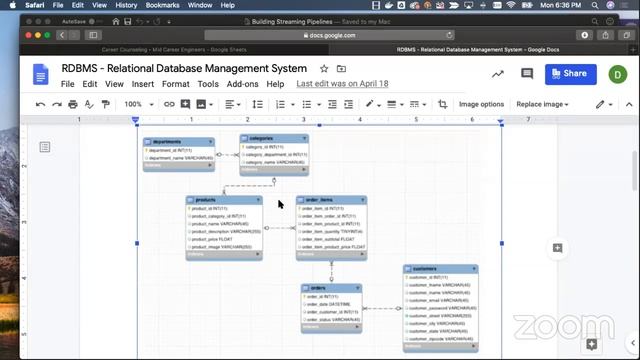Click Image options button
This screenshot has height=360, width=640.
481,104
